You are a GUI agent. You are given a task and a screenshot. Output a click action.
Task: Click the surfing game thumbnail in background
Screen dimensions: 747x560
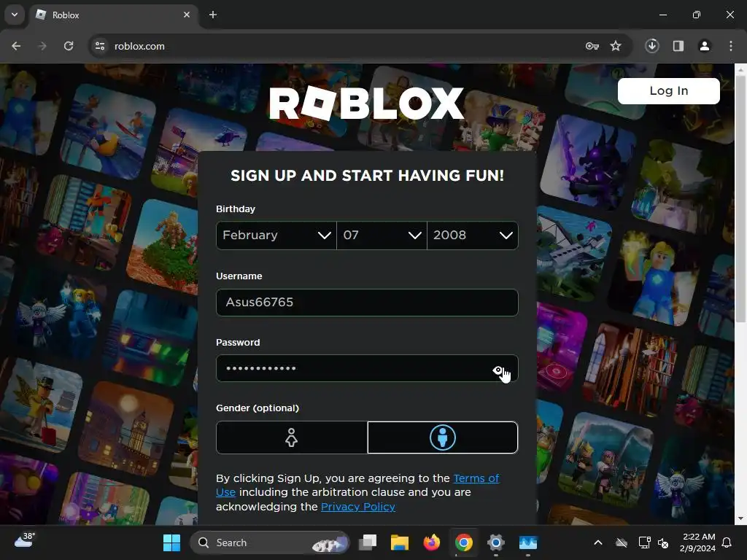click(108, 132)
